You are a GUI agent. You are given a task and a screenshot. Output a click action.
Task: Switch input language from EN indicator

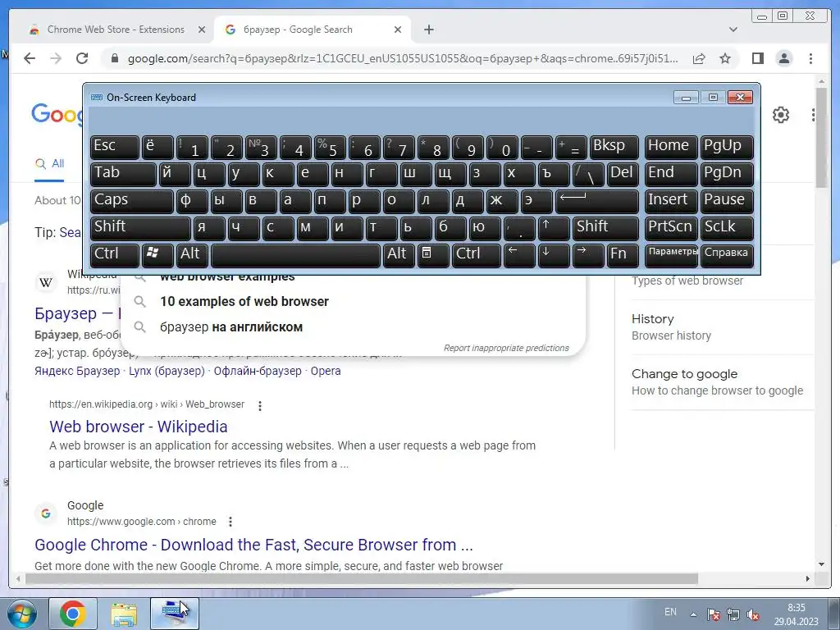[x=670, y=612]
